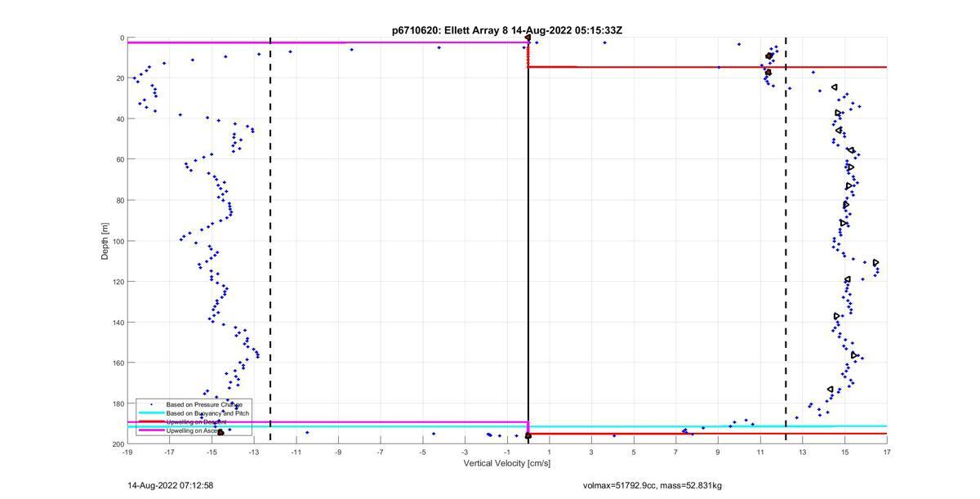Click depth tick label '120'

118,282
